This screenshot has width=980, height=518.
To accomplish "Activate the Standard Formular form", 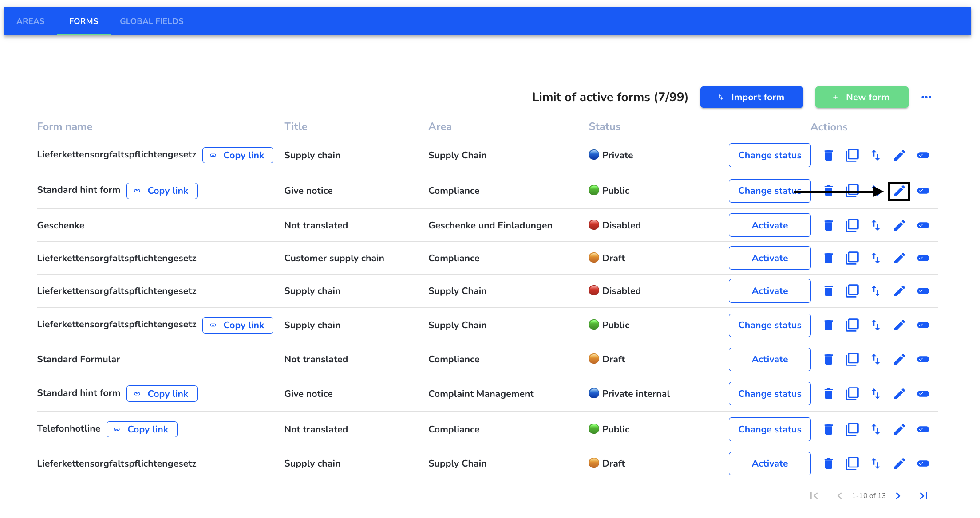I will (x=770, y=359).
